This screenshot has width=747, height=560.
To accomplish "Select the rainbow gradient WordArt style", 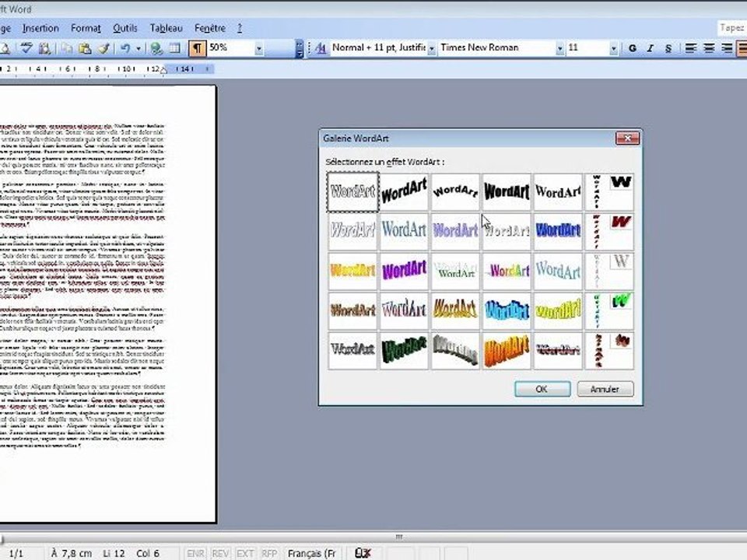I will point(507,271).
